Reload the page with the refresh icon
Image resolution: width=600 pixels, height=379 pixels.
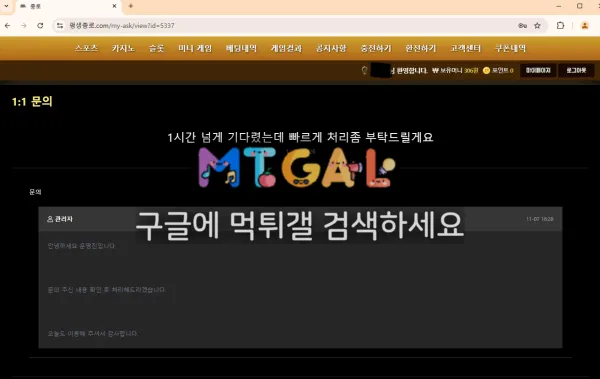click(40, 26)
